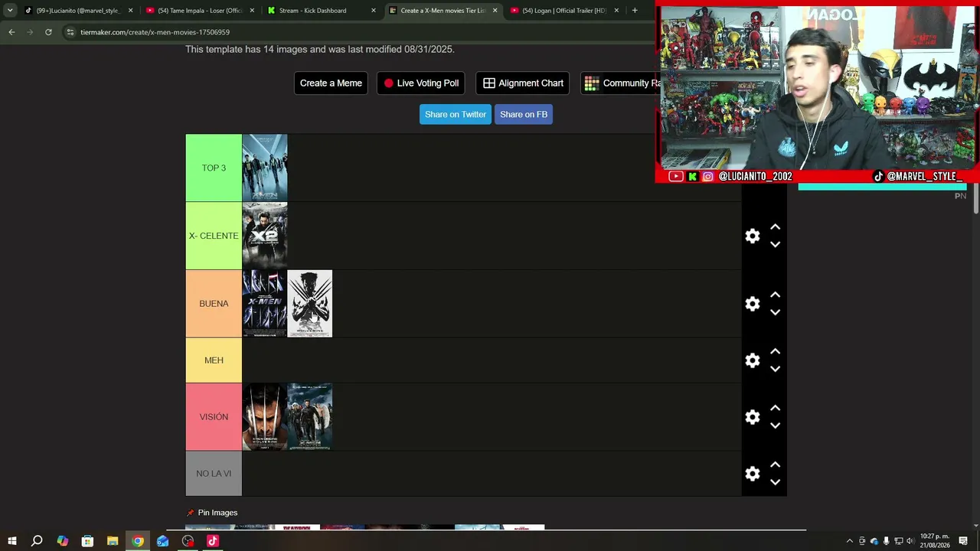Show hidden system tray icons
The height and width of the screenshot is (551, 980).
[849, 541]
